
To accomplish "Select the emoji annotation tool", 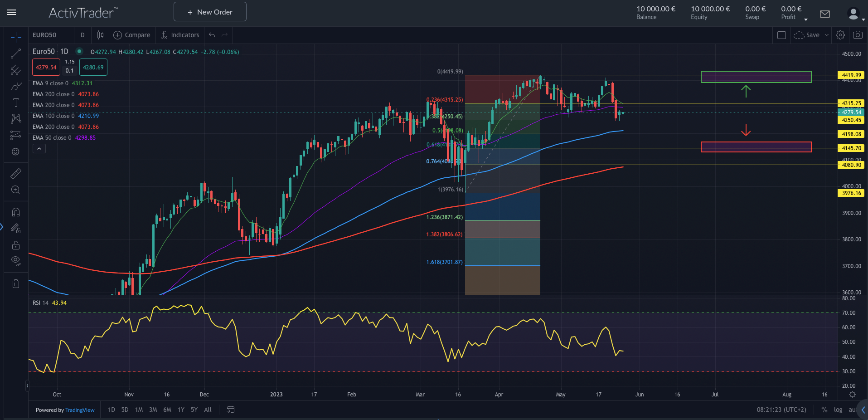I will [15, 151].
